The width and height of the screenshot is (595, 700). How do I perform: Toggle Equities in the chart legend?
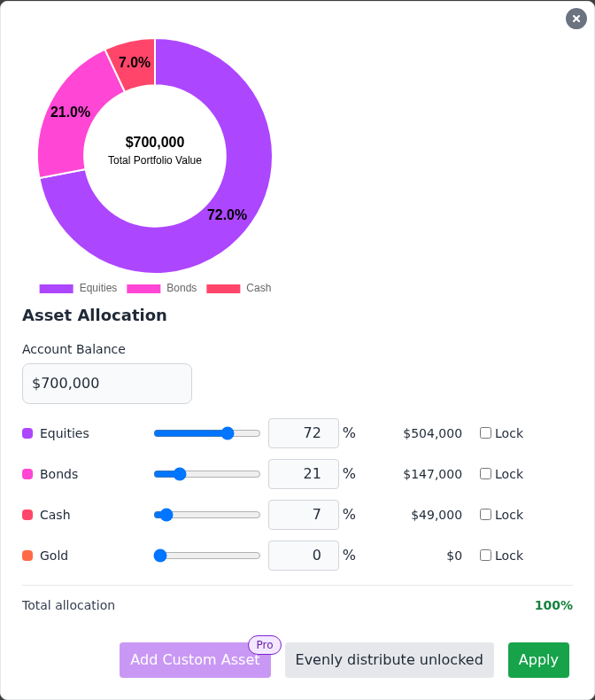coord(79,288)
